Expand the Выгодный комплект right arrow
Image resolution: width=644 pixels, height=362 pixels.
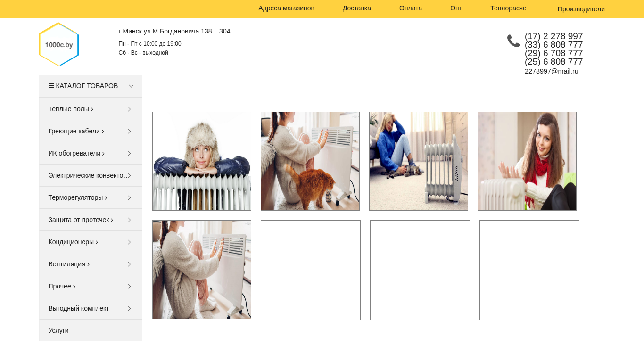tap(129, 308)
